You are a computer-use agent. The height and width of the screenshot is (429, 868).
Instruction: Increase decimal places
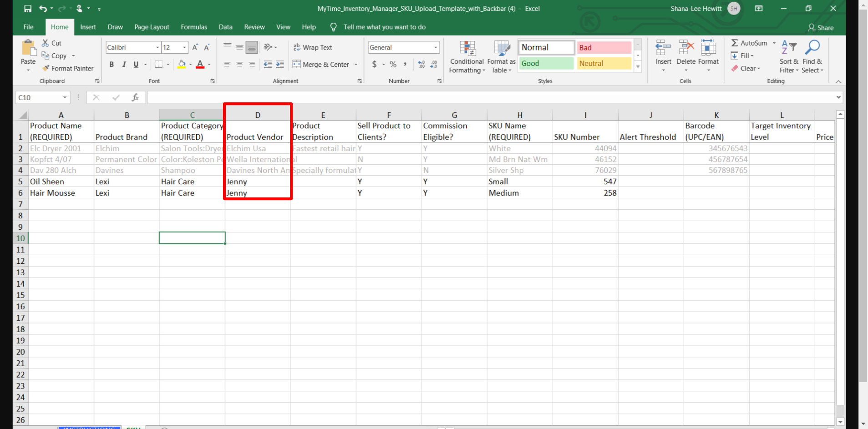click(421, 65)
